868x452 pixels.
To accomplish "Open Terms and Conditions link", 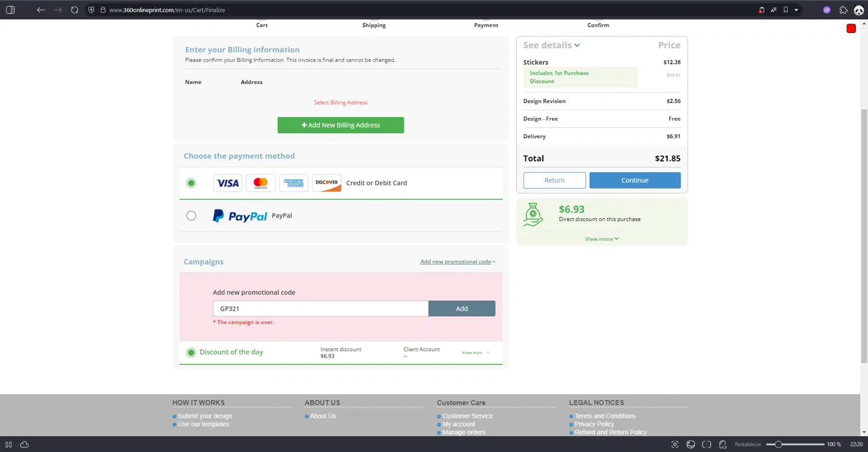I will coord(605,416).
